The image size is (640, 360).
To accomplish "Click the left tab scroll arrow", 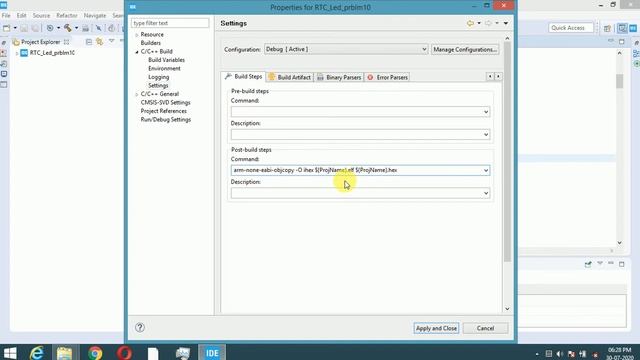I will [490, 76].
